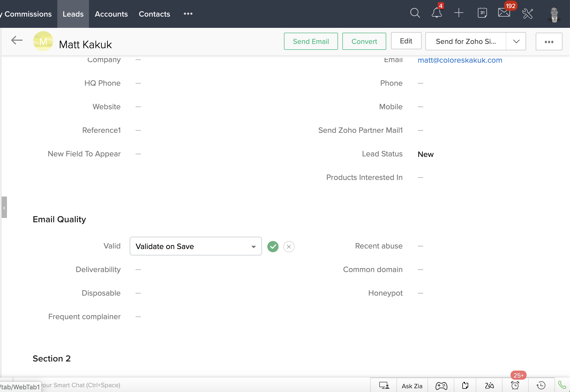Image resolution: width=570 pixels, height=392 pixels.
Task: Open the search magnifier icon
Action: tap(415, 13)
